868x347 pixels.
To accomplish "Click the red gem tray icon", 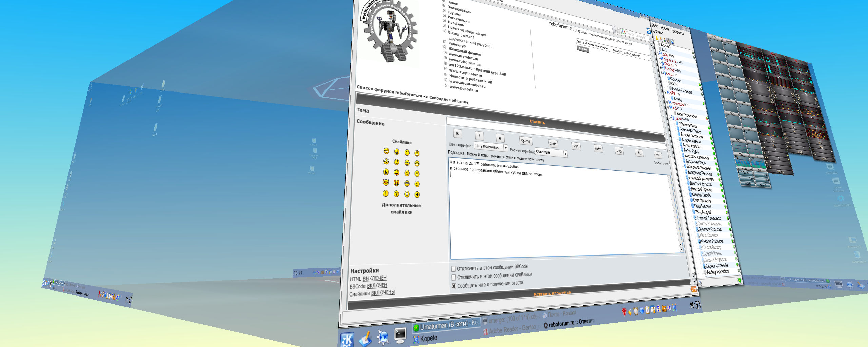I will point(624,312).
